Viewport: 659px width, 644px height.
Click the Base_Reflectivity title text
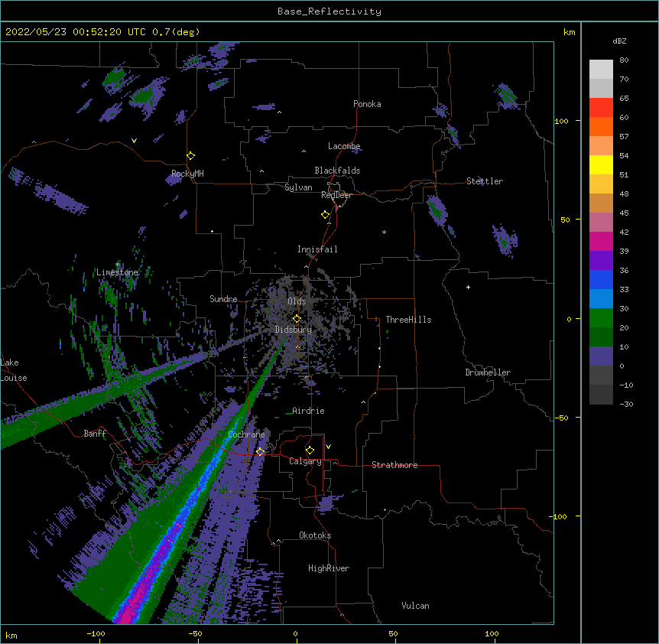(x=329, y=11)
